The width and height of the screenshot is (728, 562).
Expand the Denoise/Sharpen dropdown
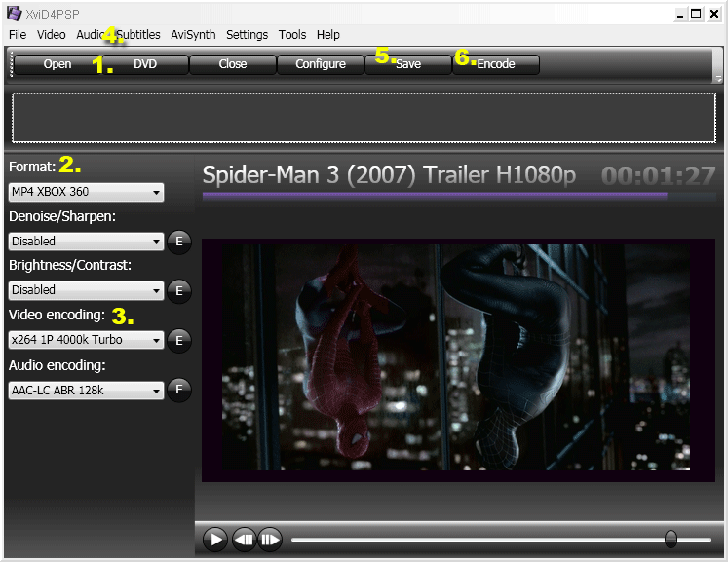click(87, 242)
